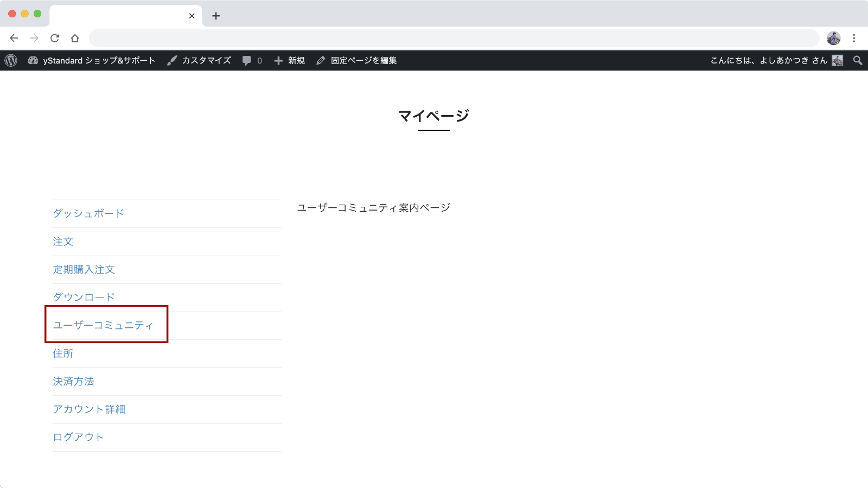
Task: Click 固定ページを編集 in admin bar
Action: click(x=356, y=60)
